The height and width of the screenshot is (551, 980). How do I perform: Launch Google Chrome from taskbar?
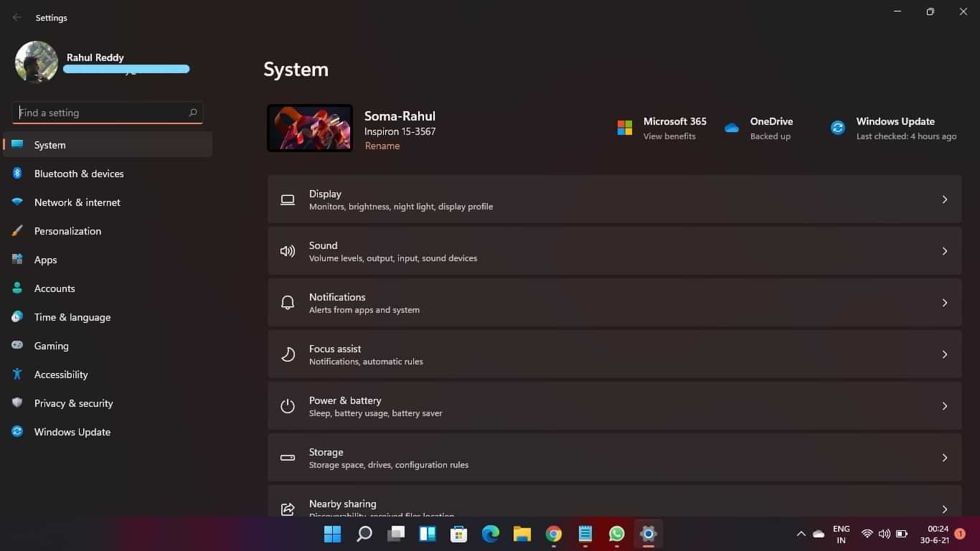pyautogui.click(x=553, y=534)
